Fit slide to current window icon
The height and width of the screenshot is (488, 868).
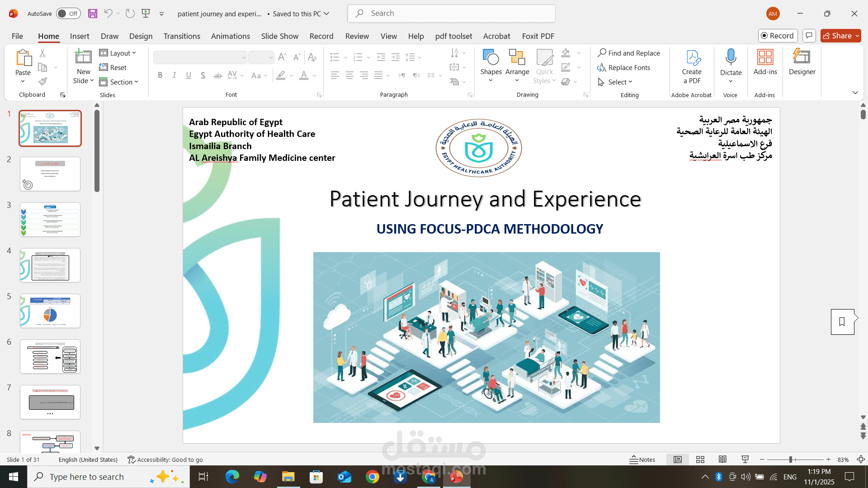point(861,460)
